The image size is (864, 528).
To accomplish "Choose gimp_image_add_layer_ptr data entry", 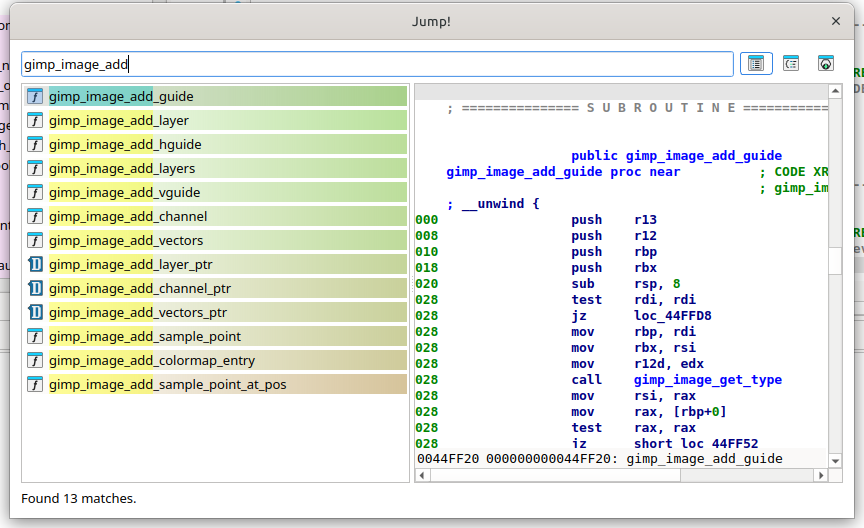I will [216, 265].
